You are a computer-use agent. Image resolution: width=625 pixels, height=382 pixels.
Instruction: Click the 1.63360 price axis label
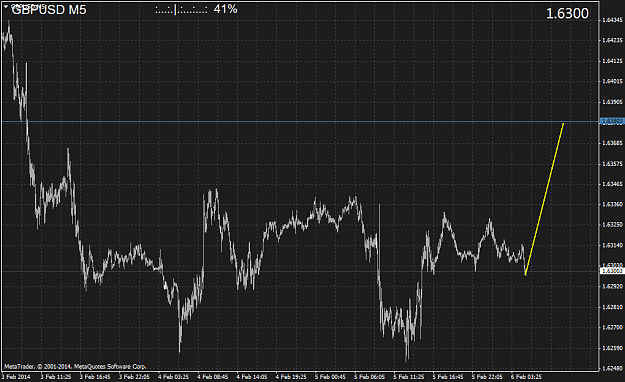pos(612,205)
